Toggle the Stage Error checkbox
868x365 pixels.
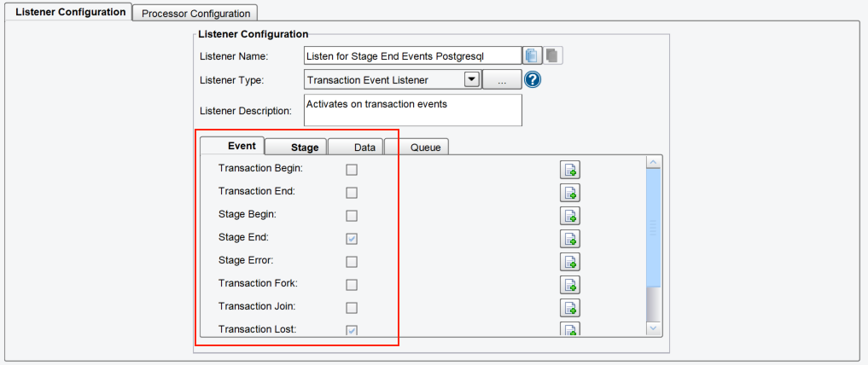352,262
